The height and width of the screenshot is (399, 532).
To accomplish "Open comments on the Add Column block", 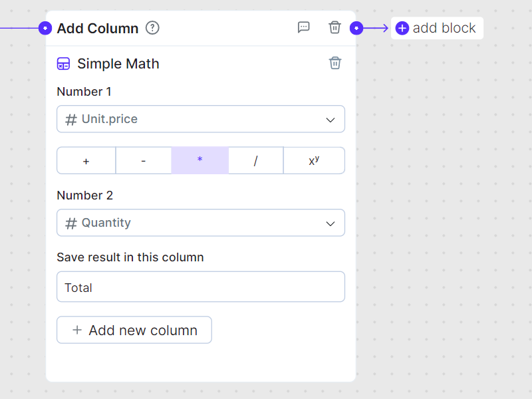I will pos(304,27).
